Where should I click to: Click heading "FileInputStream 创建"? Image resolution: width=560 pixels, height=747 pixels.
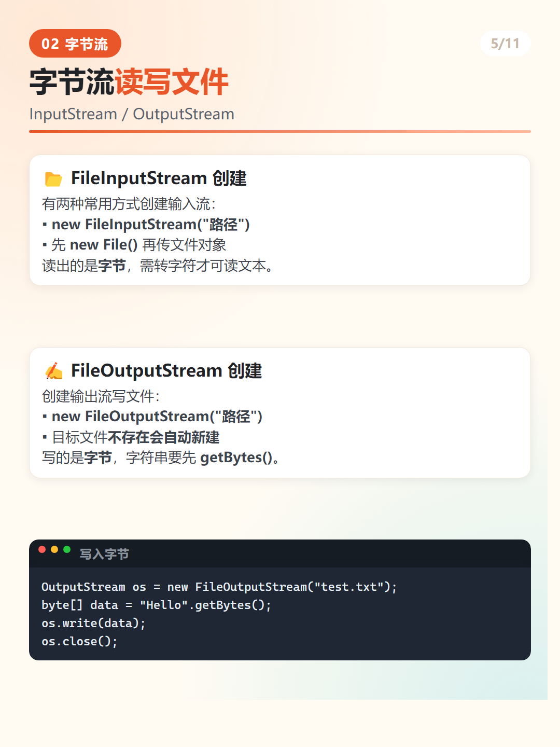(x=159, y=178)
